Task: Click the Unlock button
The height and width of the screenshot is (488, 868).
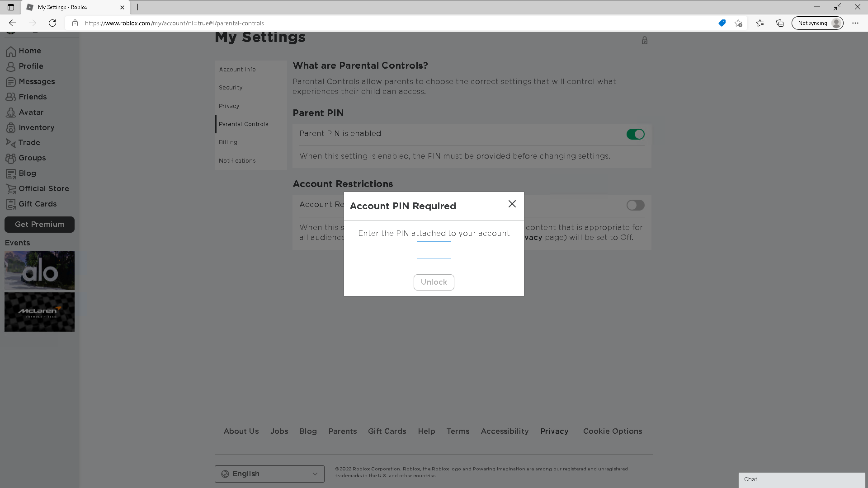Action: tap(434, 282)
